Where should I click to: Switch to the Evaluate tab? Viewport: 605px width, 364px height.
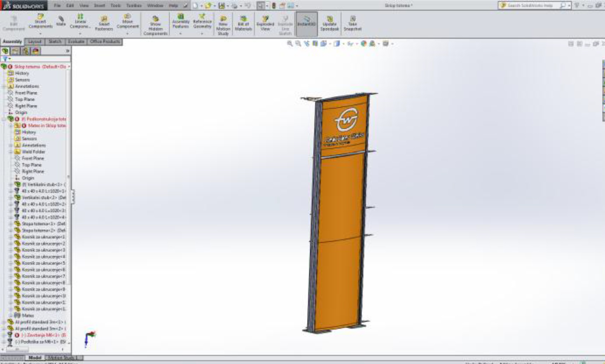[x=76, y=42]
